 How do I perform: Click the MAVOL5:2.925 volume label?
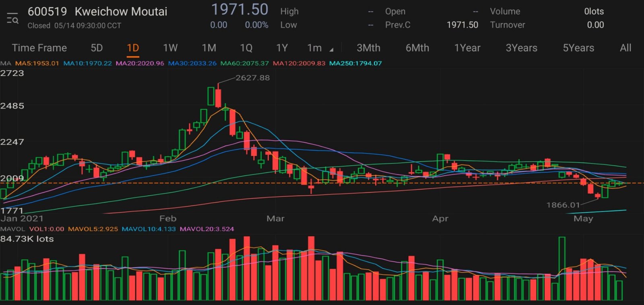93,229
